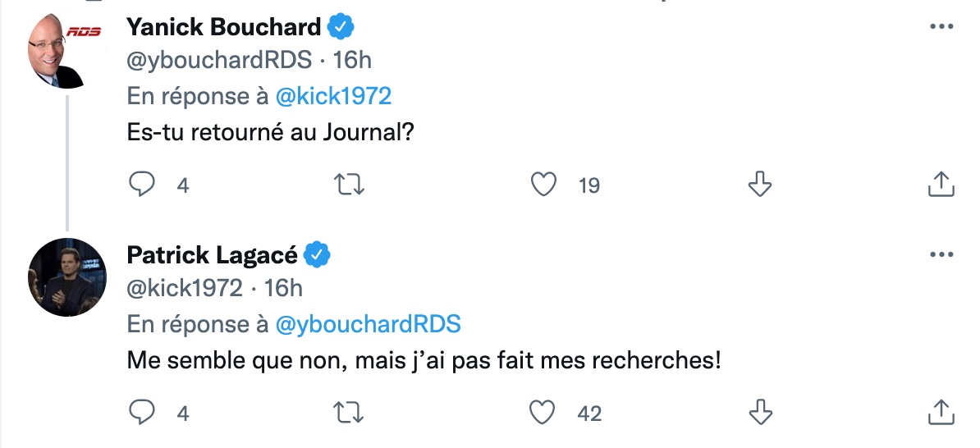The image size is (980, 448).
Task: Share Yanick Bouchard's tweet
Action: point(941,185)
